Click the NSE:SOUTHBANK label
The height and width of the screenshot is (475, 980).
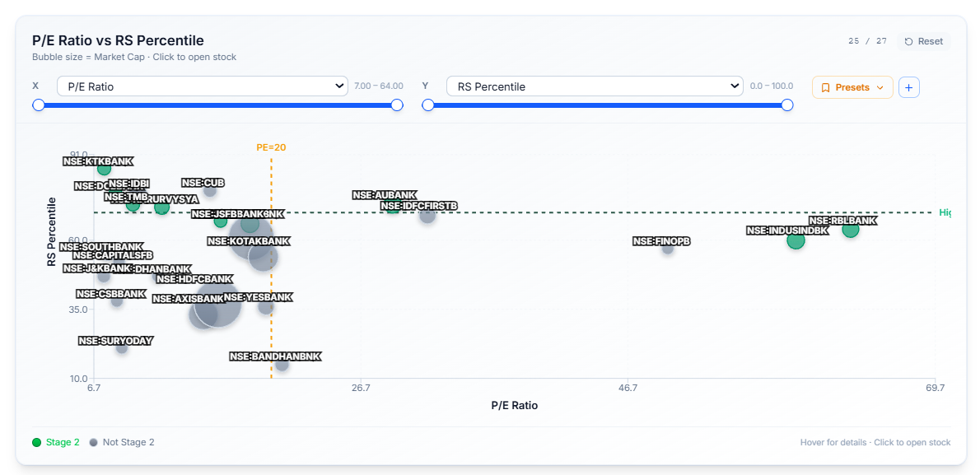coord(101,247)
